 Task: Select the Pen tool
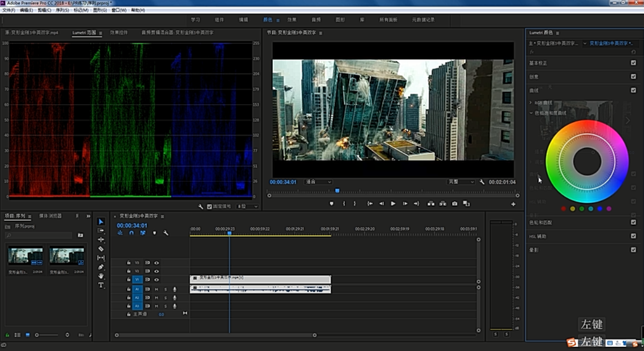point(101,267)
